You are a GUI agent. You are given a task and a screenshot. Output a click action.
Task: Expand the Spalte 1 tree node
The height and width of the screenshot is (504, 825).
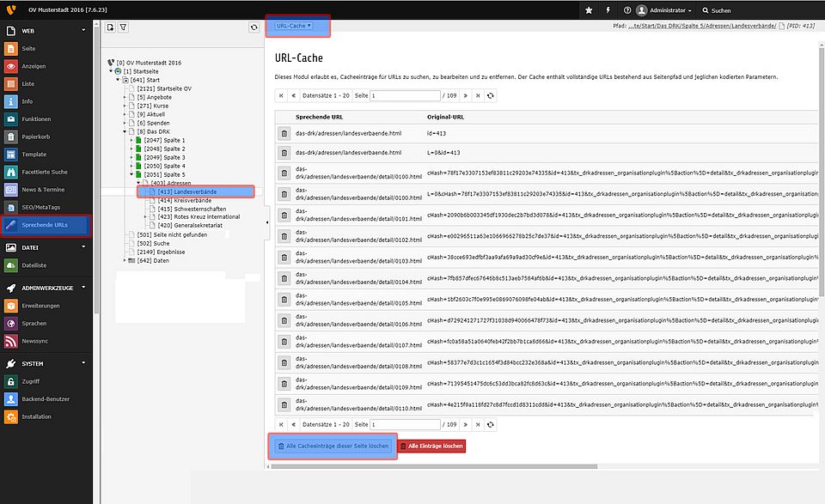(131, 140)
